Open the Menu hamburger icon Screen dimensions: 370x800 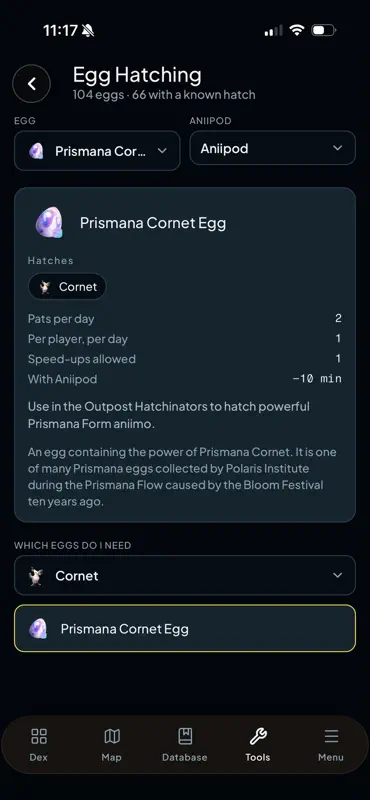coord(331,736)
